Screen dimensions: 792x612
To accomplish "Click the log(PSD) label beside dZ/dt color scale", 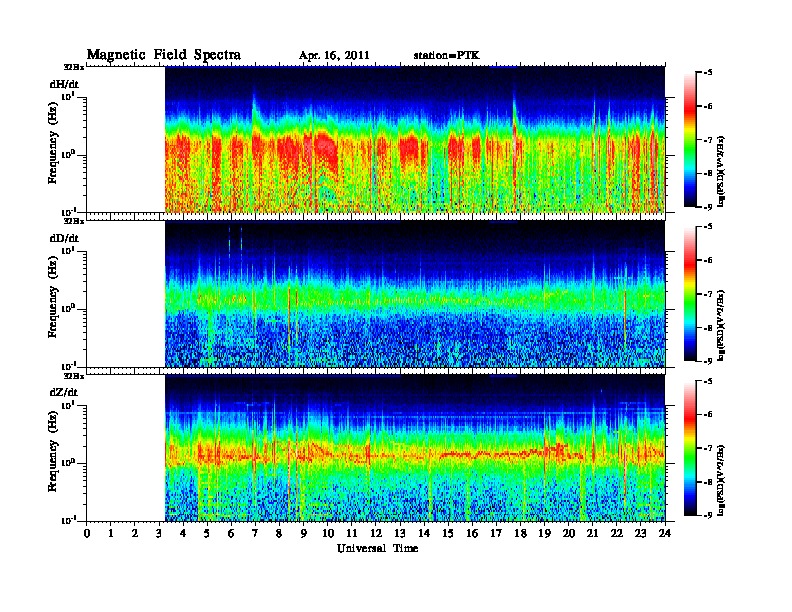I will [x=721, y=480].
